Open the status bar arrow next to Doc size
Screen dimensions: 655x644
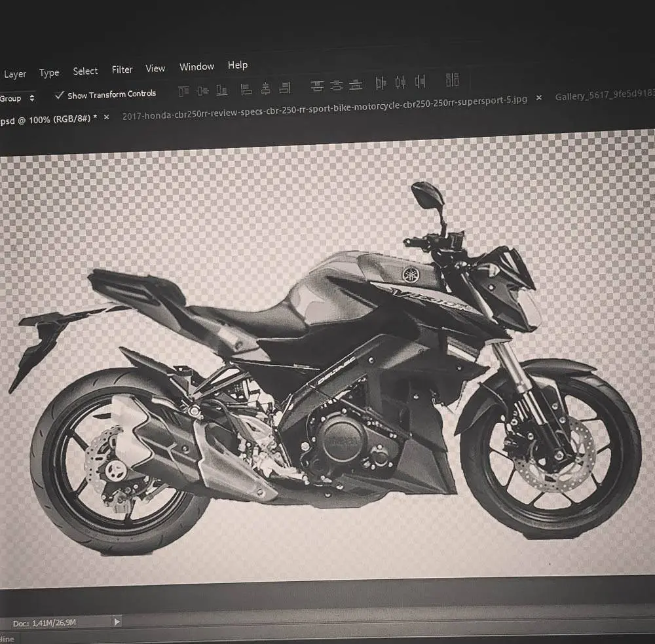coord(117,622)
